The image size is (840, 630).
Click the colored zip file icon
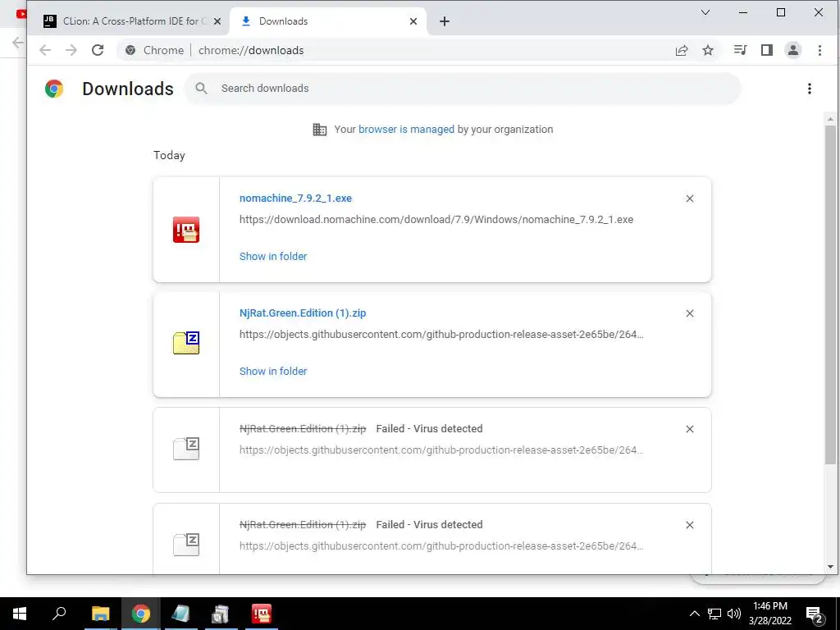tap(186, 343)
